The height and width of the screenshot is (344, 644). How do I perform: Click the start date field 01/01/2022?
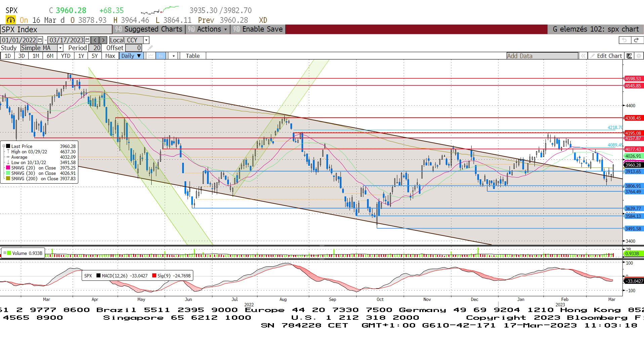pyautogui.click(x=19, y=40)
